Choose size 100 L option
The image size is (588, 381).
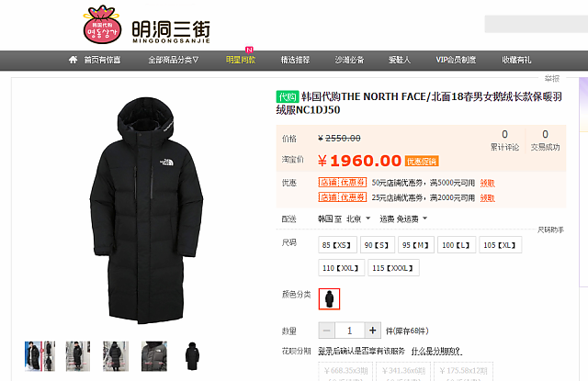[457, 245]
